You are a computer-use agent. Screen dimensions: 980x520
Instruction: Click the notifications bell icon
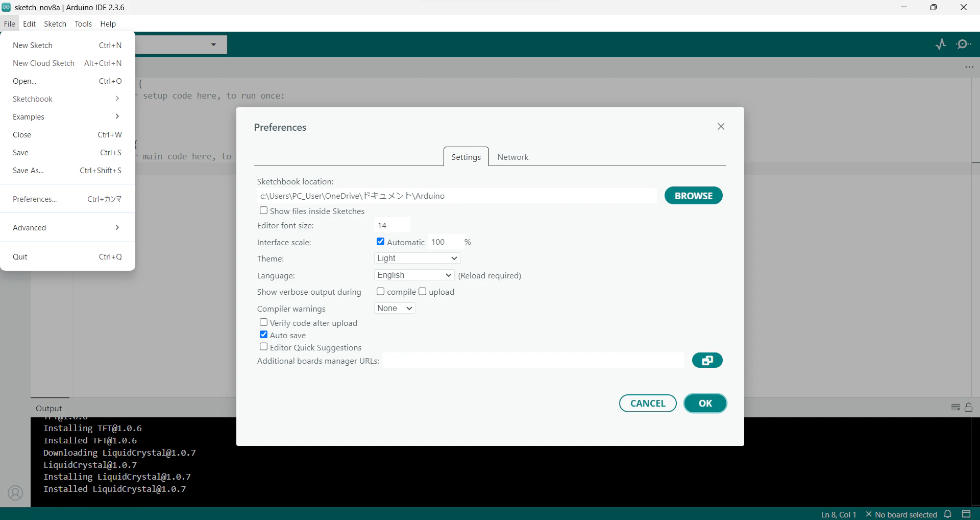[x=948, y=514]
